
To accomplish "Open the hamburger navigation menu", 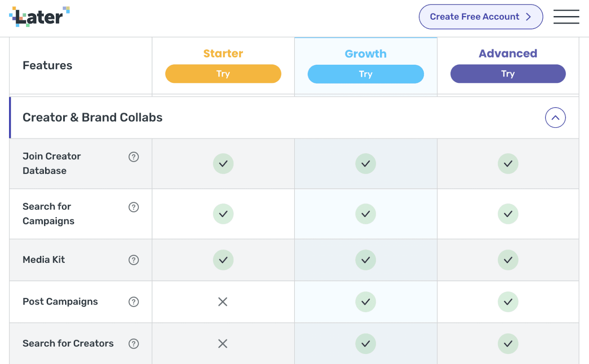I will coord(566,17).
